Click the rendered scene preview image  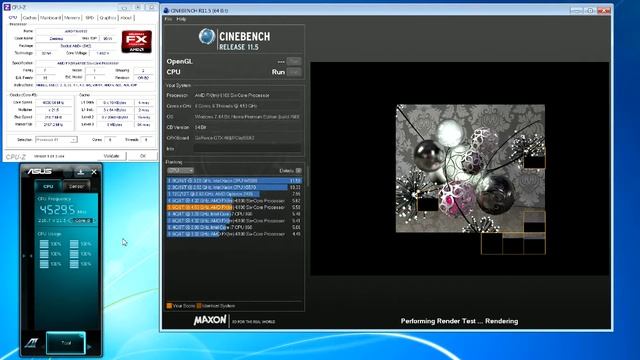click(470, 169)
